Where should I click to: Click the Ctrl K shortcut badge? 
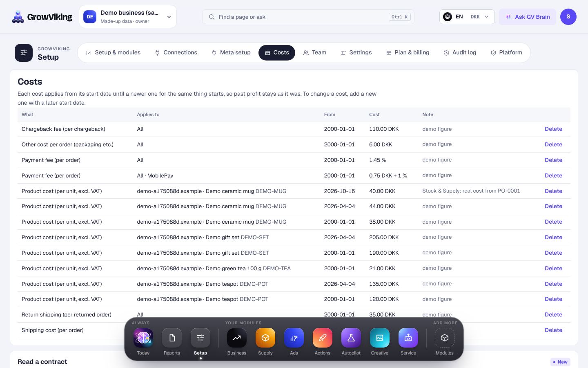point(399,17)
